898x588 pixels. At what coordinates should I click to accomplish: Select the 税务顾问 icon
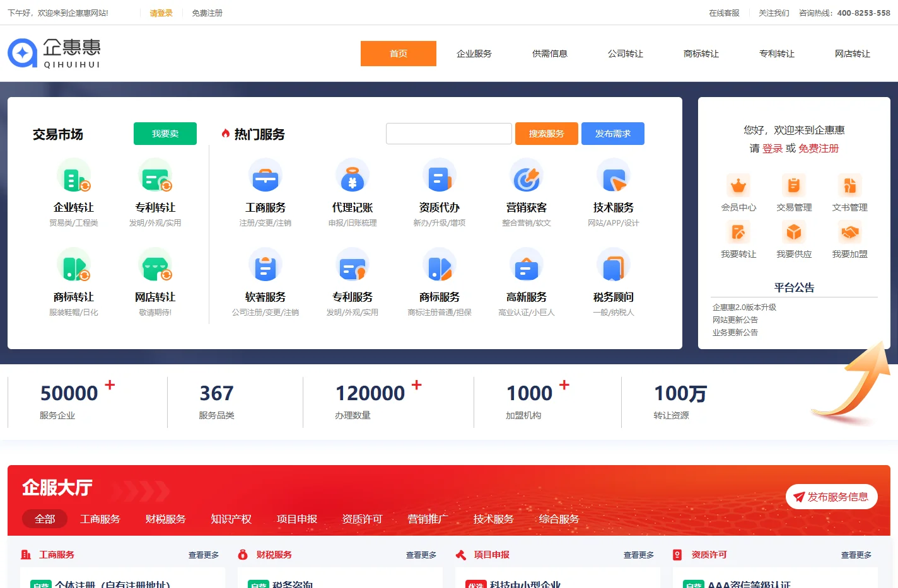(x=614, y=265)
